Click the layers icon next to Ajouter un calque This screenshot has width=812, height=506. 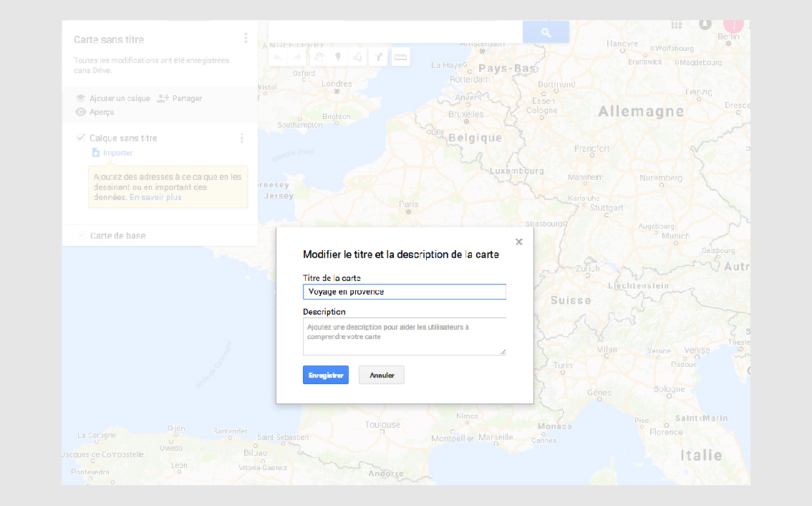81,98
